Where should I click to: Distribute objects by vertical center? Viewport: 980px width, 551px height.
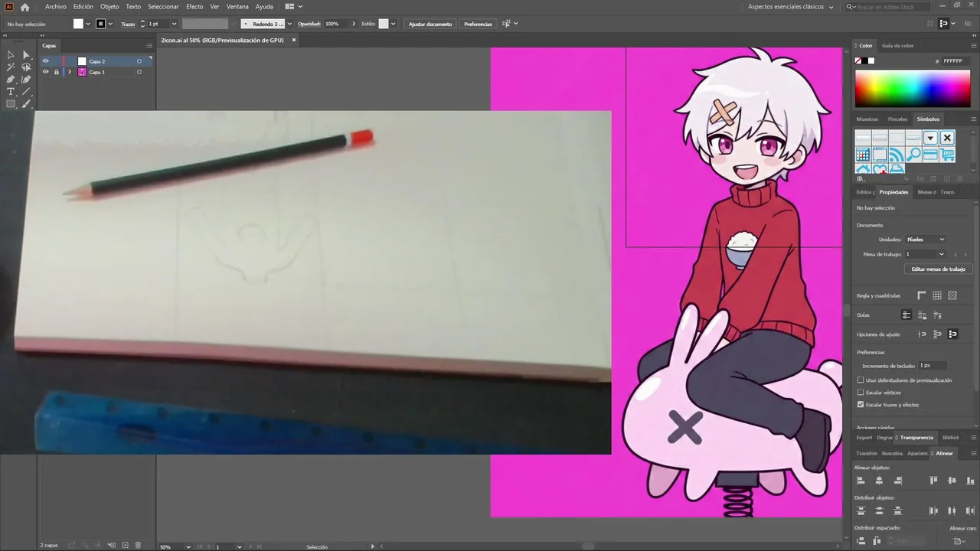pyautogui.click(x=879, y=510)
